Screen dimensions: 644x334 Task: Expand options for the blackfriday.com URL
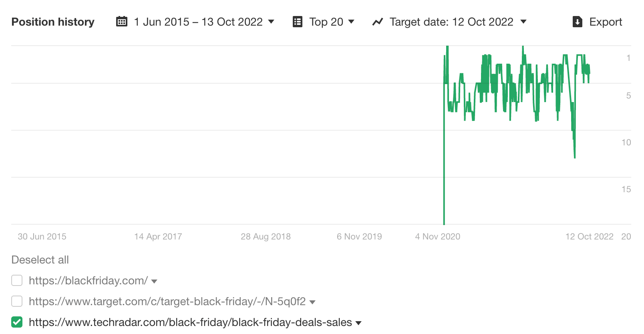click(x=155, y=281)
